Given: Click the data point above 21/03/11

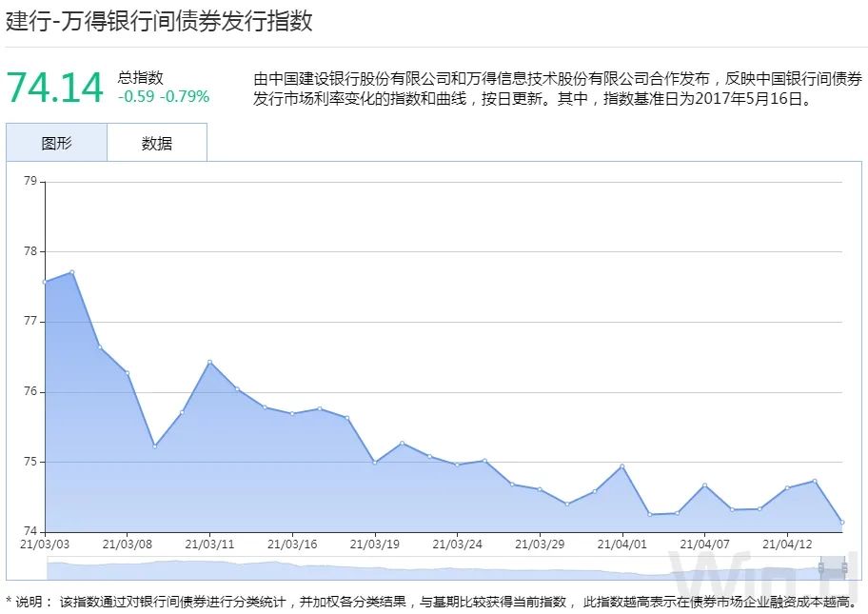Looking at the screenshot, I should [209, 362].
